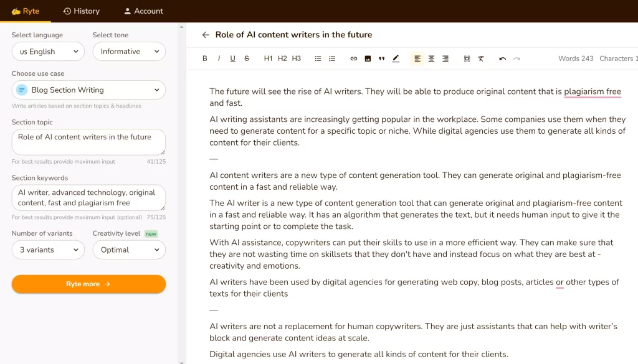638x364 pixels.
Task: Open the History tab
Action: pyautogui.click(x=82, y=11)
